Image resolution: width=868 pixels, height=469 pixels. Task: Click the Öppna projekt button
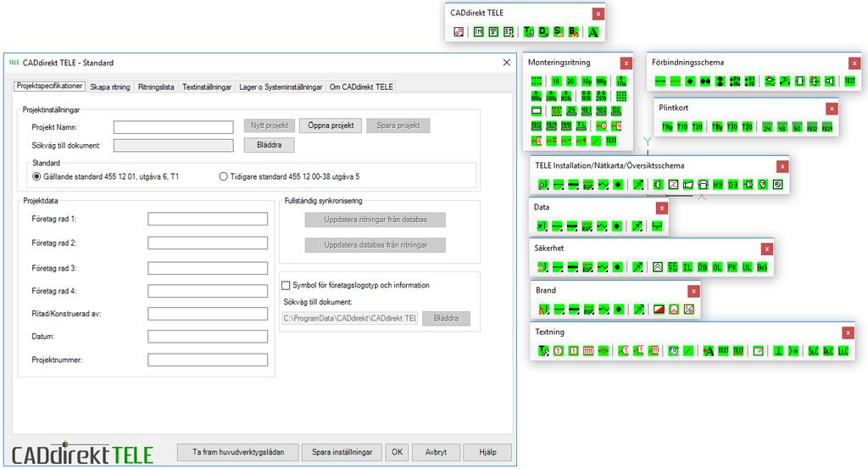coord(331,126)
